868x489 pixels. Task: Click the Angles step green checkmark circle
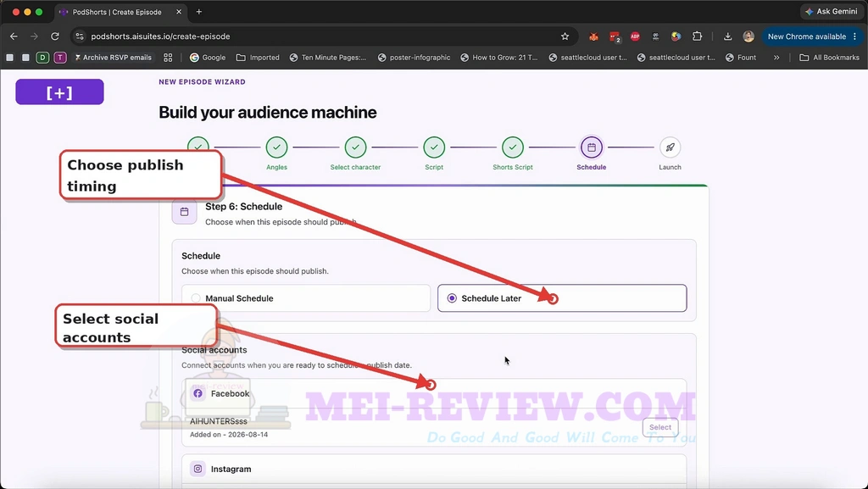click(276, 147)
